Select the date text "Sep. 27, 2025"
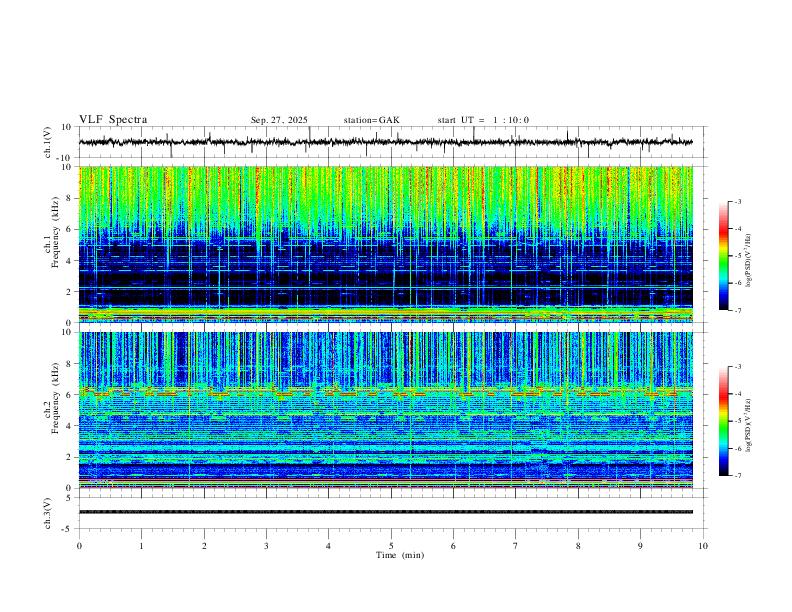The image size is (792, 612). (279, 120)
